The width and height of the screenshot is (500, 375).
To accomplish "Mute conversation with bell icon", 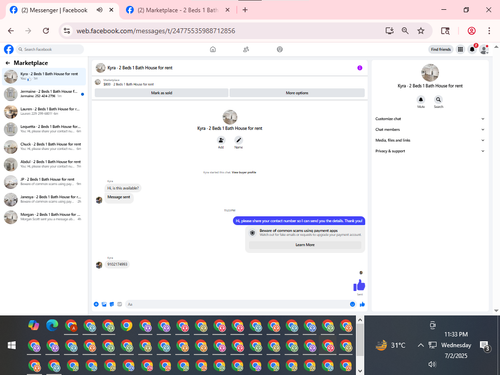I will (x=421, y=99).
